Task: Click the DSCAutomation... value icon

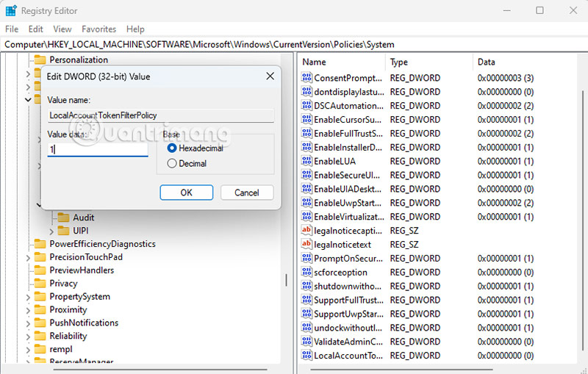Action: (306, 105)
